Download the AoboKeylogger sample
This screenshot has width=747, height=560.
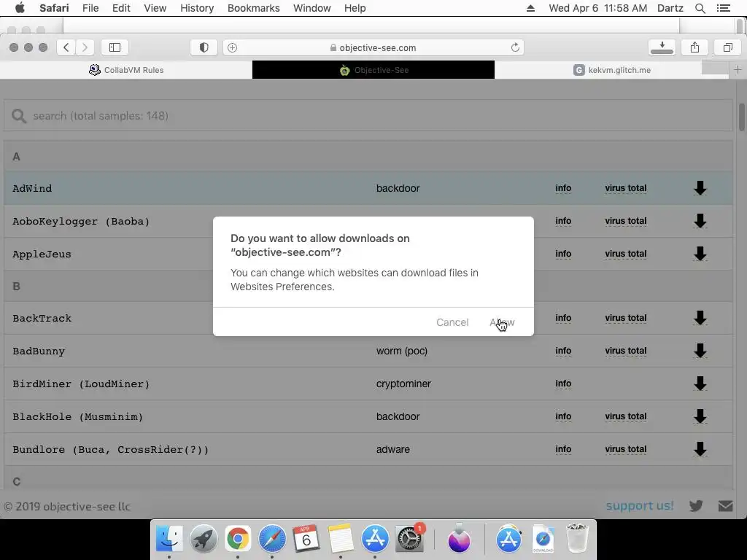[700, 221]
